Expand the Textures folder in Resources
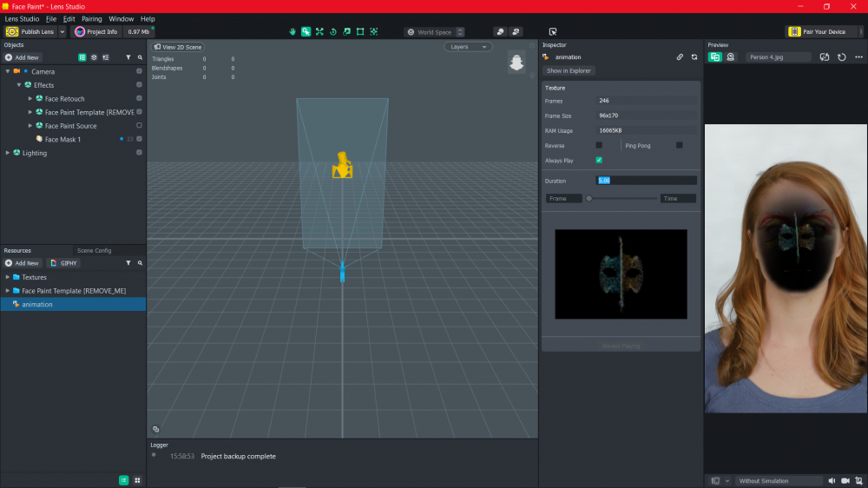The height and width of the screenshot is (488, 868). [8, 277]
